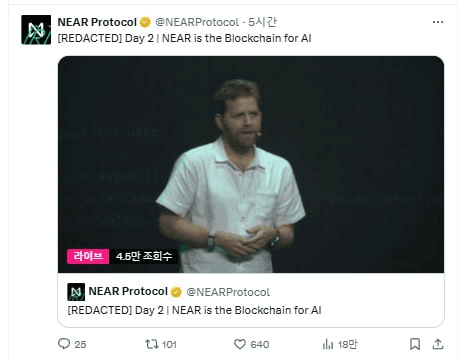Open the 5시간 timestamp link
The width and height of the screenshot is (469, 360).
point(262,22)
